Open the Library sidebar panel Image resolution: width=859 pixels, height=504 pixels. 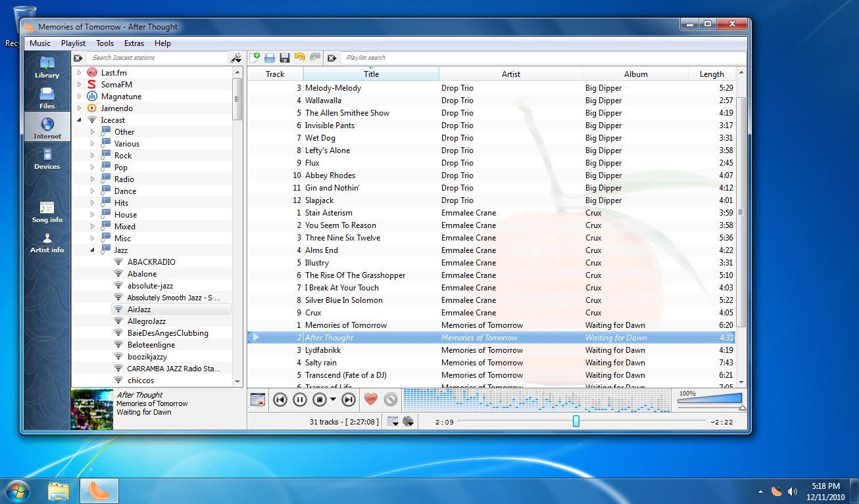(47, 67)
